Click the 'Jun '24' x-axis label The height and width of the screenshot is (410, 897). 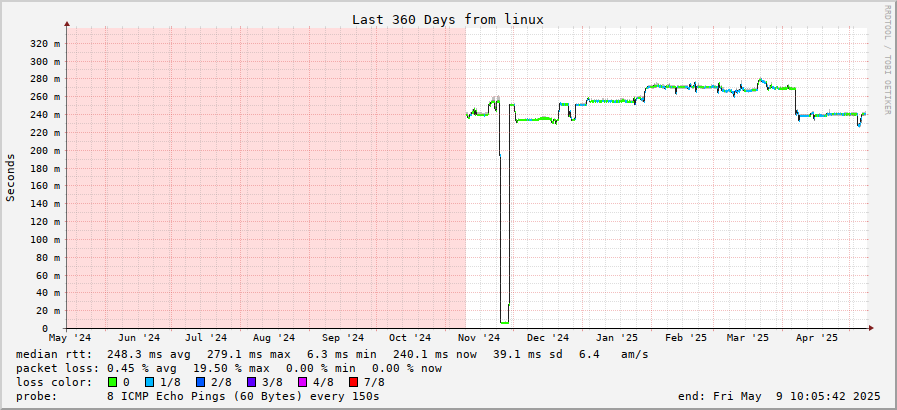(138, 338)
